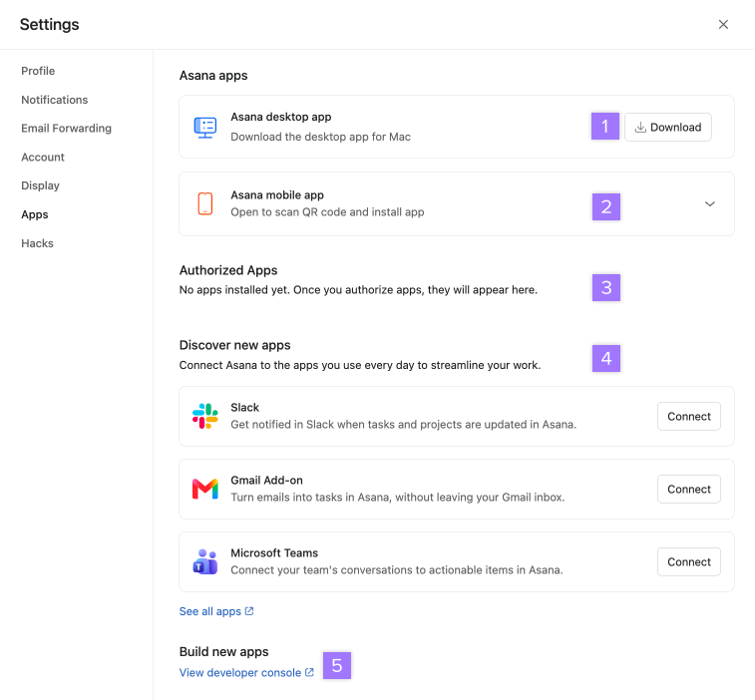Click the Microsoft Teams app name
This screenshot has width=755, height=700.
[x=274, y=553]
